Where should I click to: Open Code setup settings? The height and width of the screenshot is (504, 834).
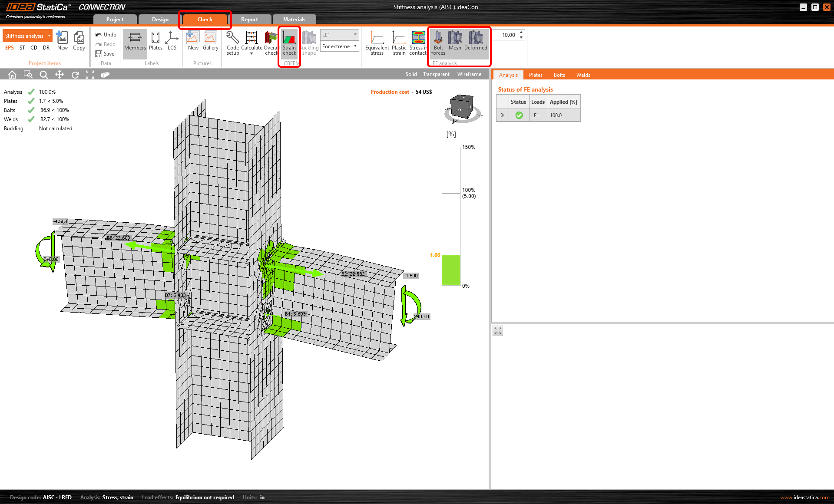[x=233, y=43]
